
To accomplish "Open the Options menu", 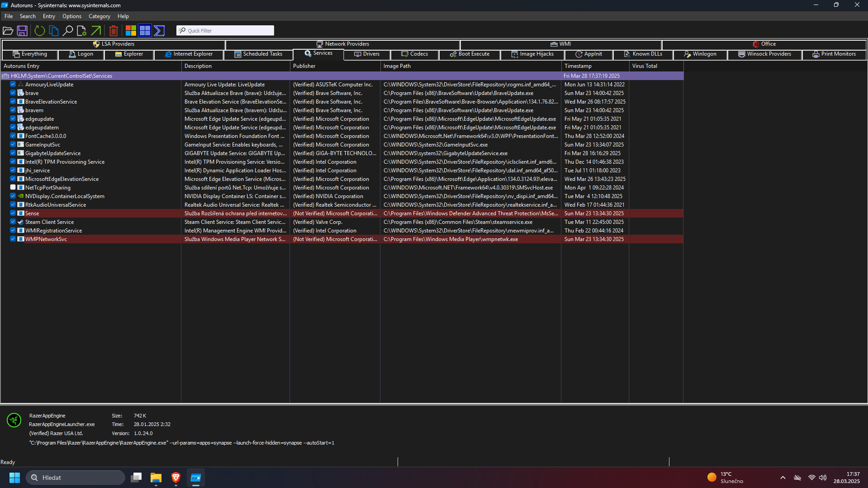I will (x=72, y=16).
